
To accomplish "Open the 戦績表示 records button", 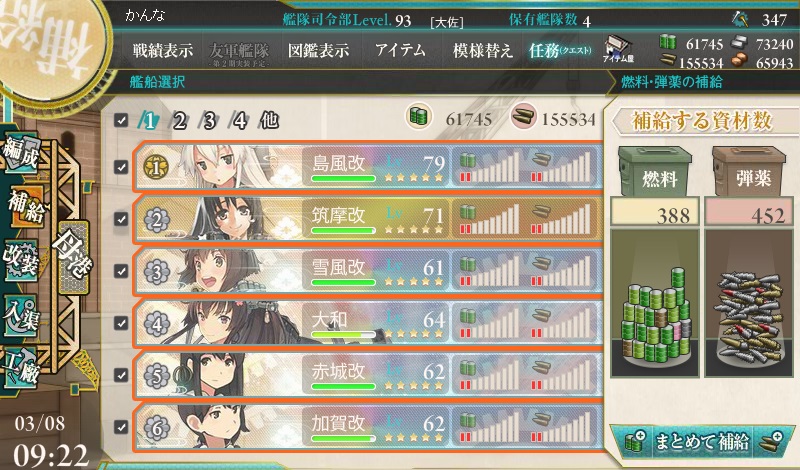I will click(x=163, y=51).
